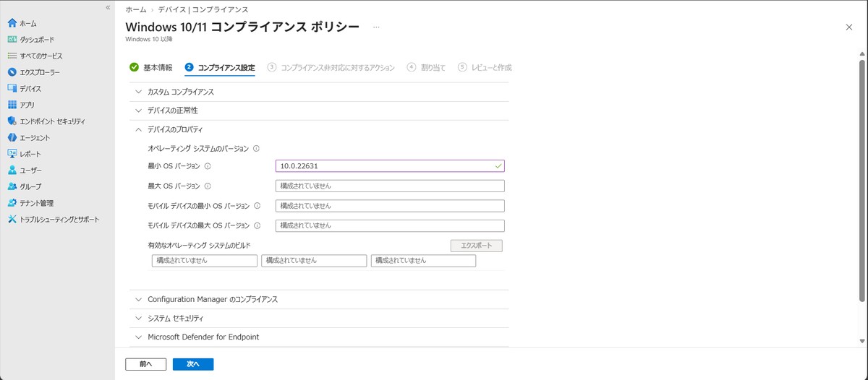Click the 最小 OS バージョン field with 10.0.22631
Image resolution: width=868 pixels, height=380 pixels.
pyautogui.click(x=390, y=166)
